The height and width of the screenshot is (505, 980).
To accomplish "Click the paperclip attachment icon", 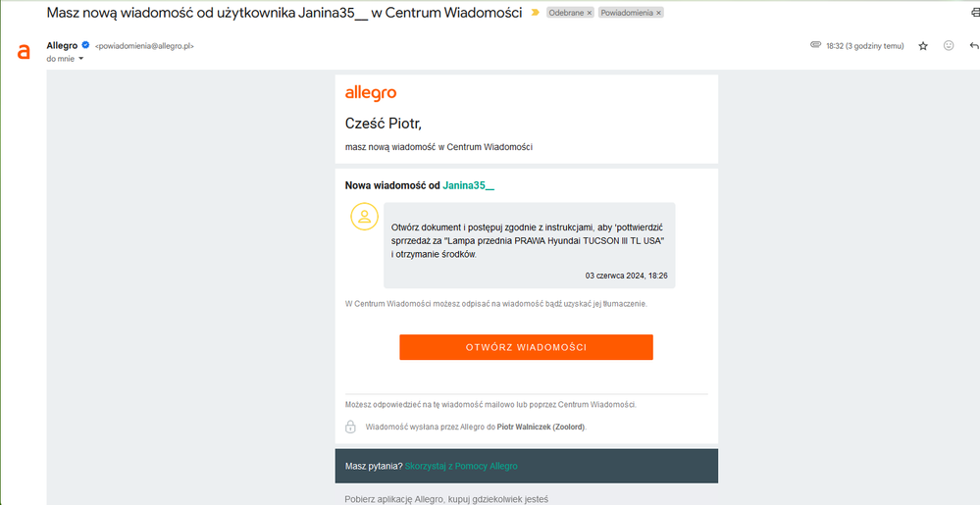I will (x=815, y=46).
